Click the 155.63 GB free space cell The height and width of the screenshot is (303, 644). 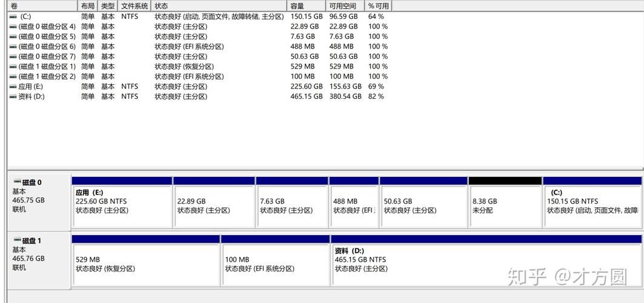click(345, 87)
